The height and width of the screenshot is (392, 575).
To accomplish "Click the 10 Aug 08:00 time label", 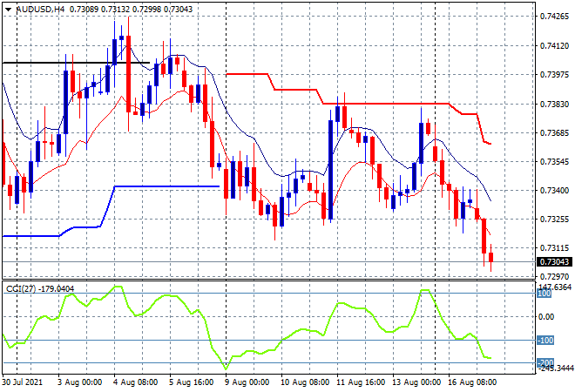I will coord(306,382).
